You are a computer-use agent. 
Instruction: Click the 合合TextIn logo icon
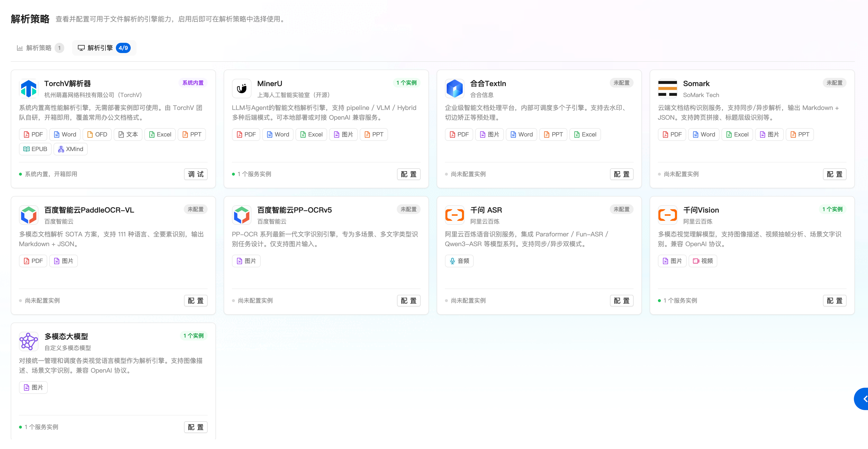tap(454, 89)
